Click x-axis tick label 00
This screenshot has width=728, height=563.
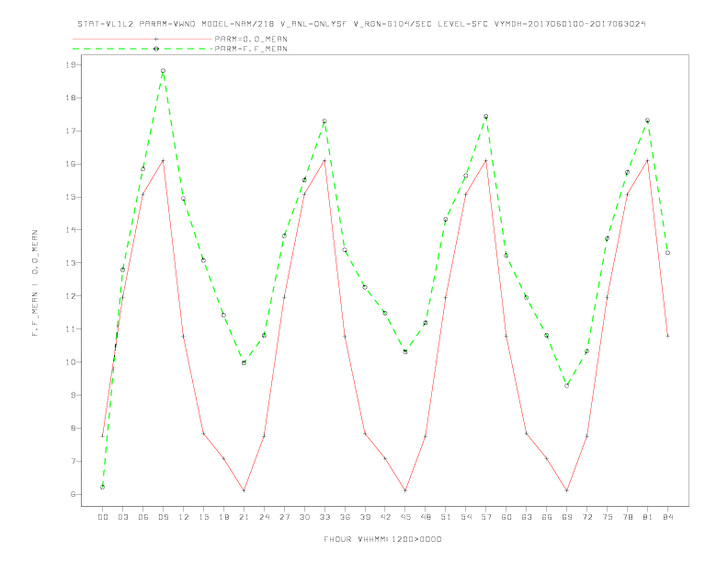click(103, 517)
